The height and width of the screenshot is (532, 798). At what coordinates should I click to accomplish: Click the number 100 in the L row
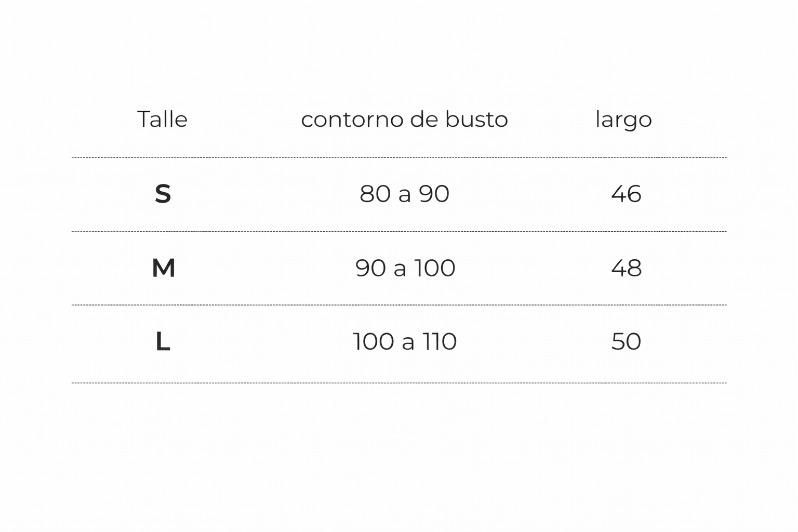point(374,342)
